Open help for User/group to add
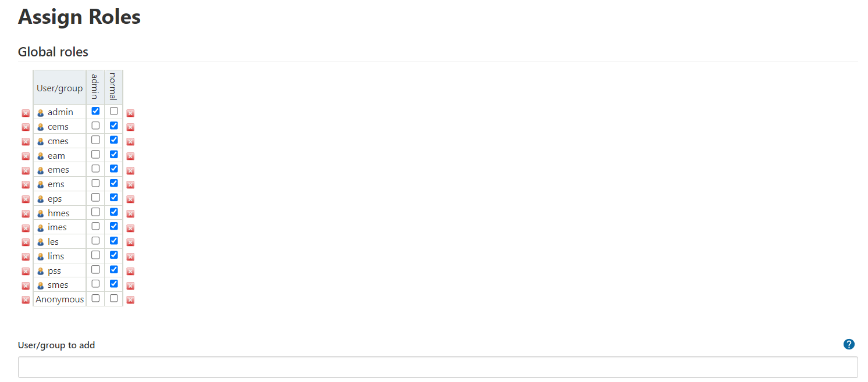This screenshot has height=382, width=868. coord(849,344)
